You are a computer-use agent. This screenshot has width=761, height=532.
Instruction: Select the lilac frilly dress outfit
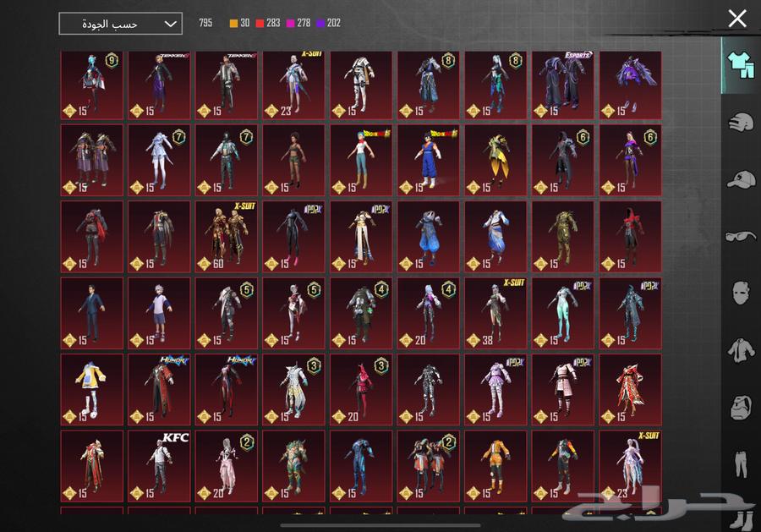coord(495,389)
